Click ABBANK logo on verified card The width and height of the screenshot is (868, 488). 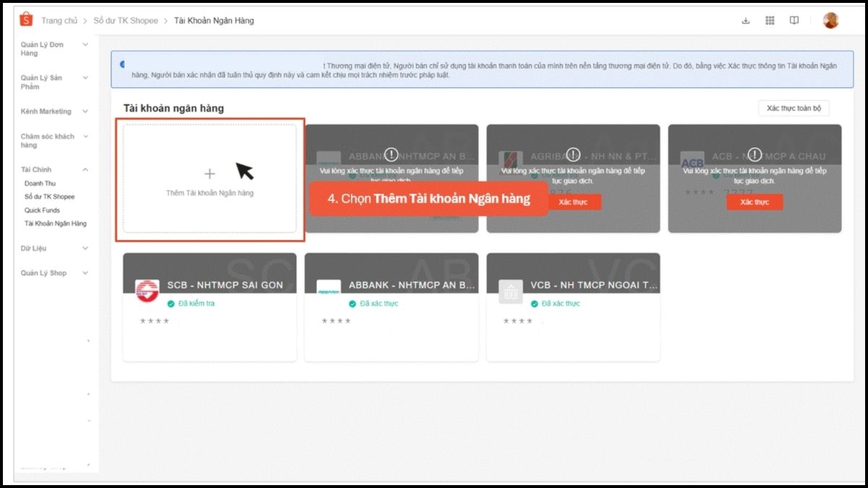pyautogui.click(x=329, y=291)
